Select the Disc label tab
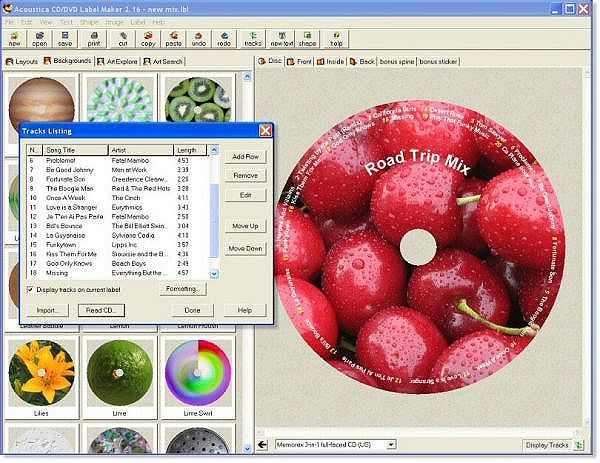The height and width of the screenshot is (463, 600). 270,61
